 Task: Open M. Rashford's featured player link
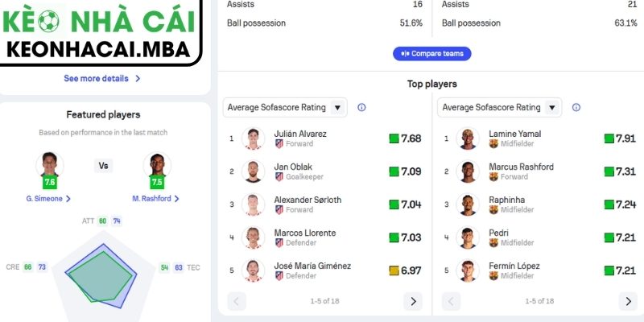(x=155, y=198)
